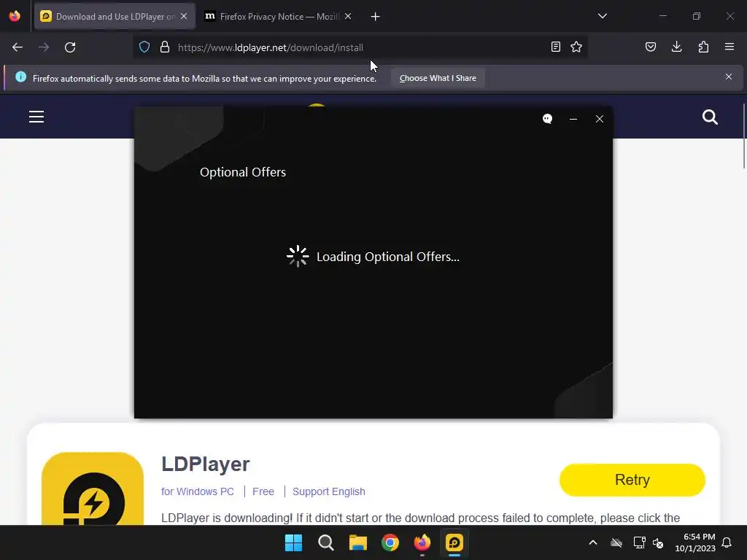
Task: Open the extensions puzzle icon
Action: [x=703, y=47]
